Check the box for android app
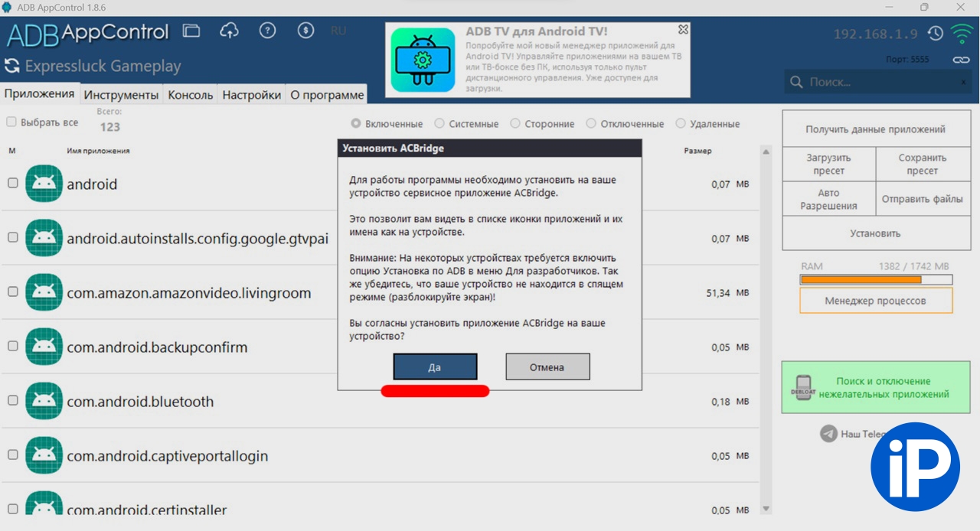Screen dimensions: 980x531 pos(12,183)
